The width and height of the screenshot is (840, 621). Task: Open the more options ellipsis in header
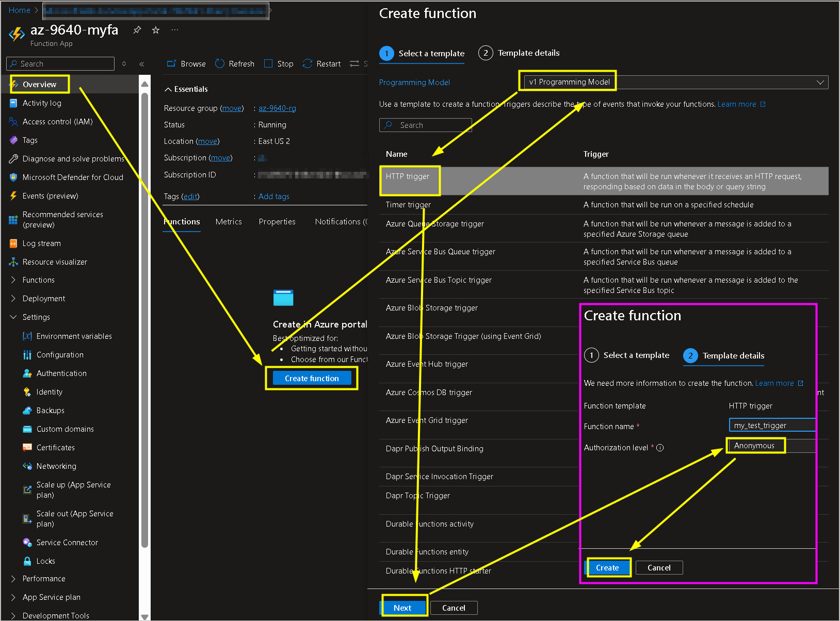175,30
